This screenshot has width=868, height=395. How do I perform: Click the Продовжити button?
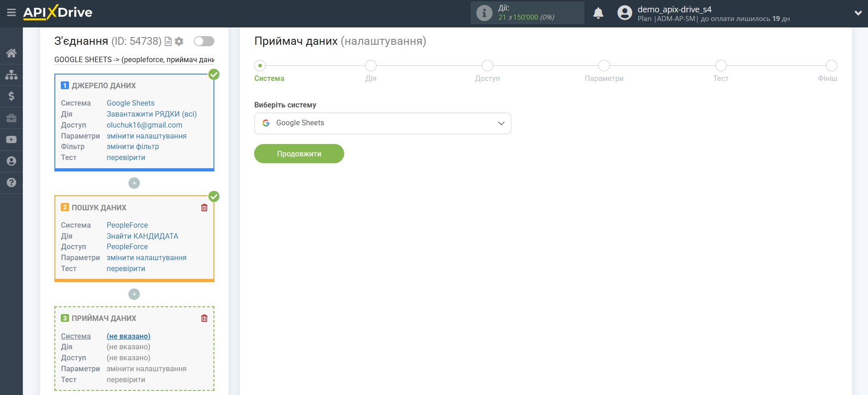[299, 154]
